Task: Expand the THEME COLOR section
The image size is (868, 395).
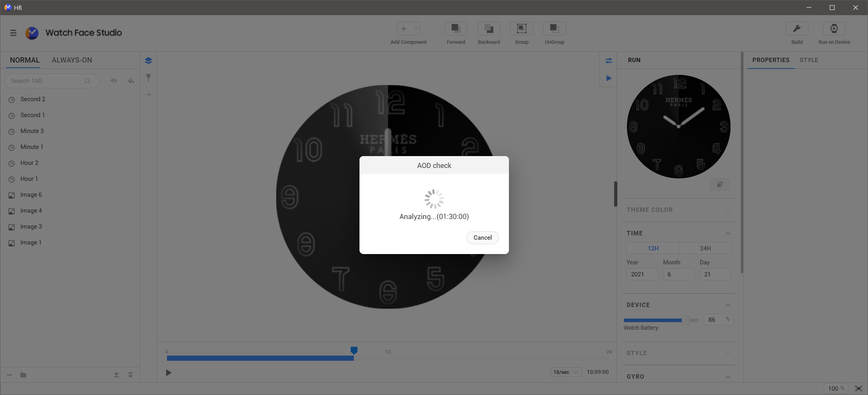Action: coord(728,210)
